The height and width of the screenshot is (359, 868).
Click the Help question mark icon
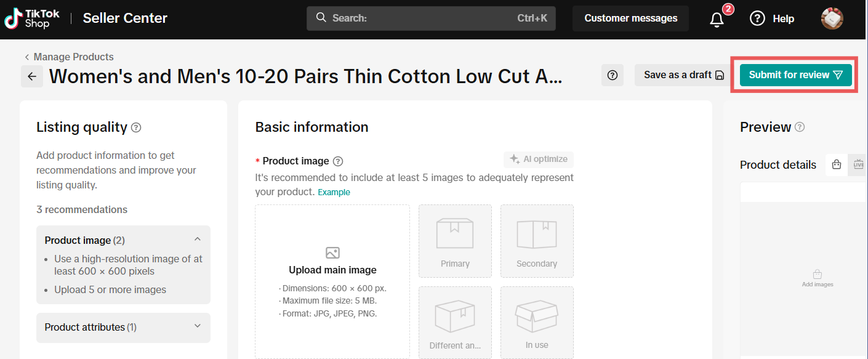757,18
